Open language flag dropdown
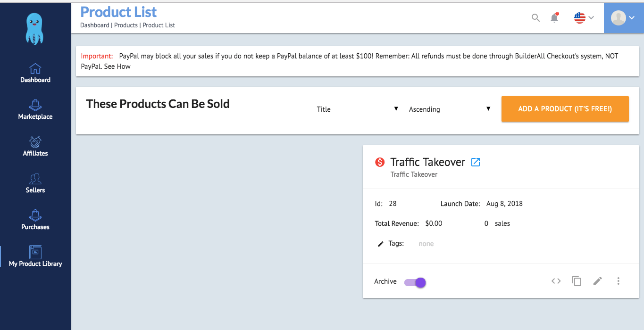644x330 pixels. pyautogui.click(x=584, y=18)
